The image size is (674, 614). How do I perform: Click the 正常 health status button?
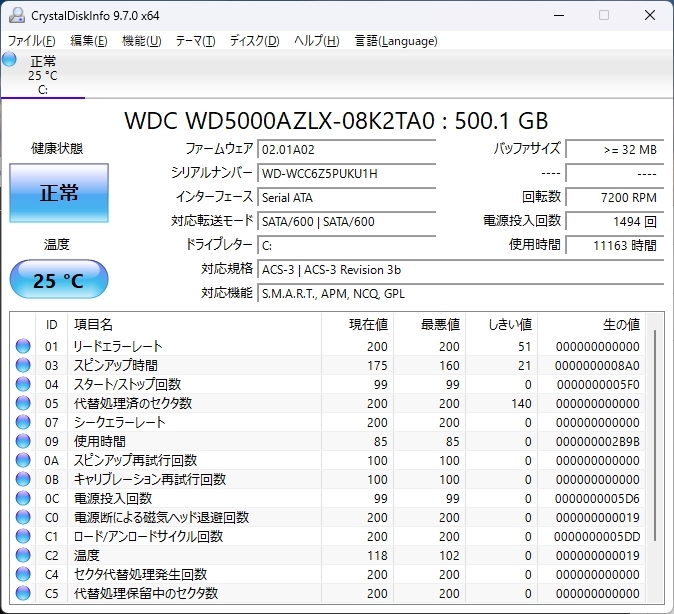pos(59,193)
